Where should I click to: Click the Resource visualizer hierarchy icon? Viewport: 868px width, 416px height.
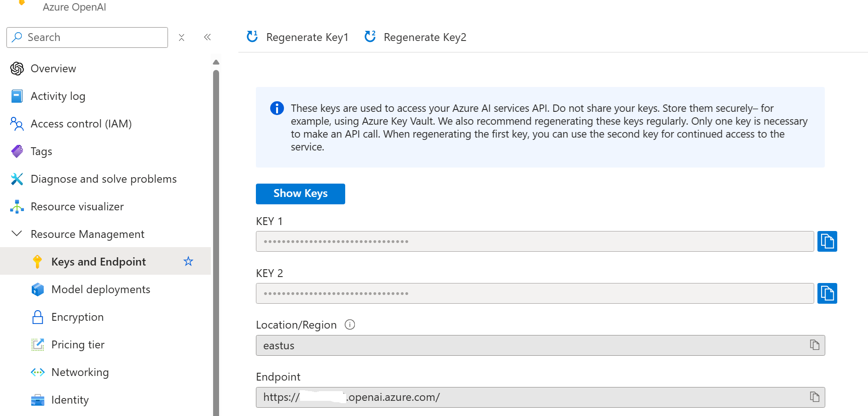pyautogui.click(x=17, y=207)
